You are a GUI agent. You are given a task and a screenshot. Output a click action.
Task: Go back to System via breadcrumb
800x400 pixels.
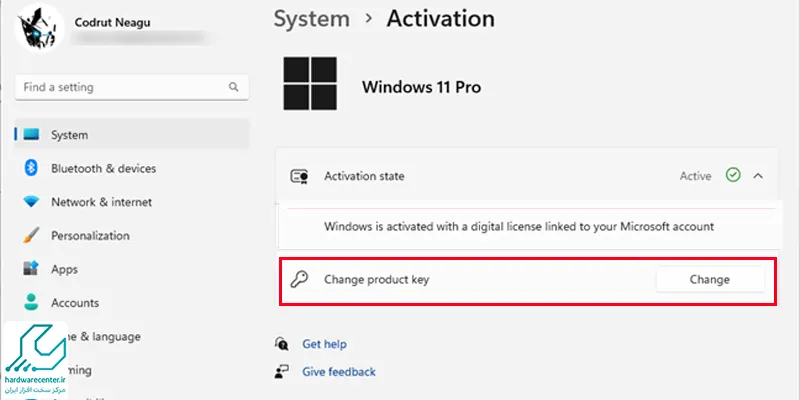click(x=312, y=19)
